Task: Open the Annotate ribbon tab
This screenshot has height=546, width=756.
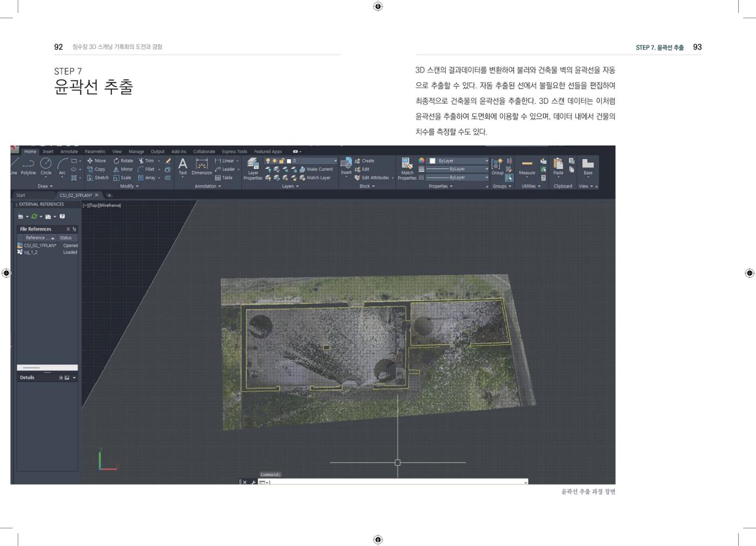Action: [x=69, y=152]
